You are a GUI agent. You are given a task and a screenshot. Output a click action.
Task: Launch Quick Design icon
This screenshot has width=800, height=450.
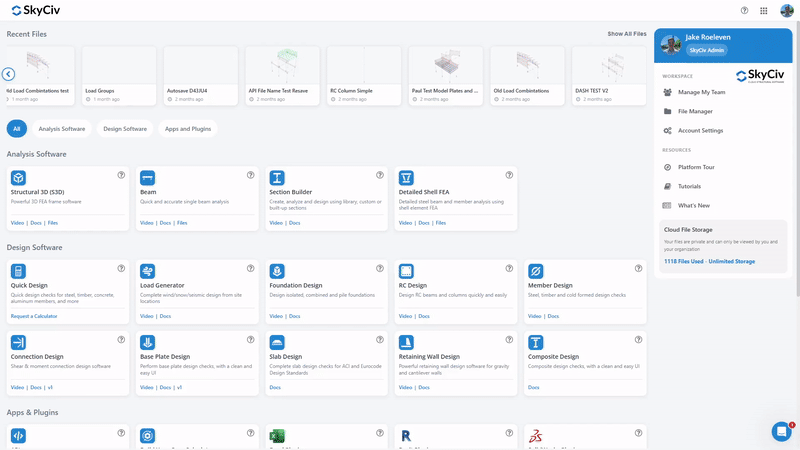pos(18,271)
